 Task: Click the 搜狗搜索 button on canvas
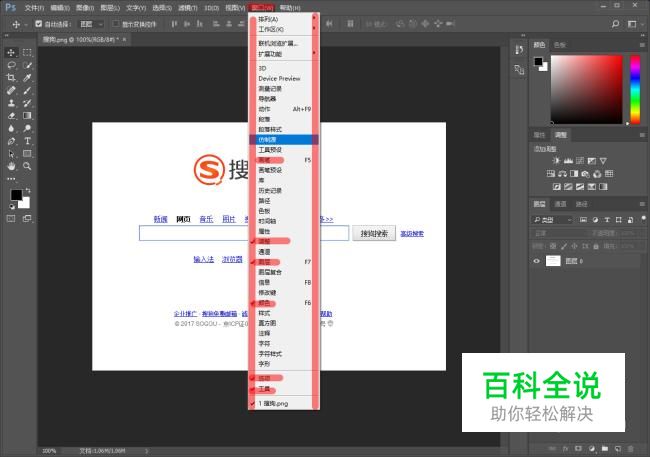tap(374, 233)
